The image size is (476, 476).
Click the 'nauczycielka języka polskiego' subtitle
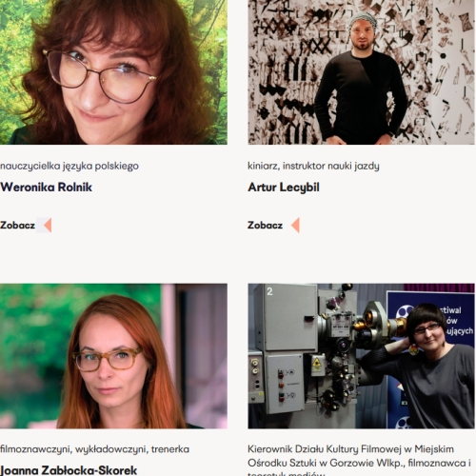coord(69,166)
